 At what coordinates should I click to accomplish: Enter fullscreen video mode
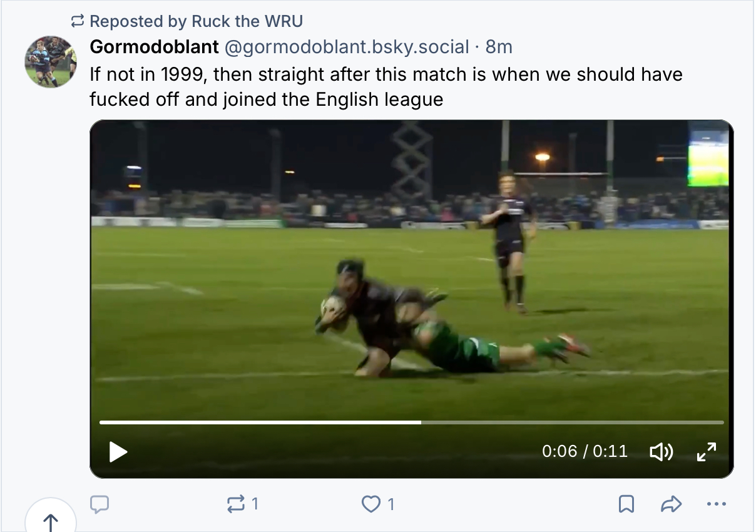707,451
